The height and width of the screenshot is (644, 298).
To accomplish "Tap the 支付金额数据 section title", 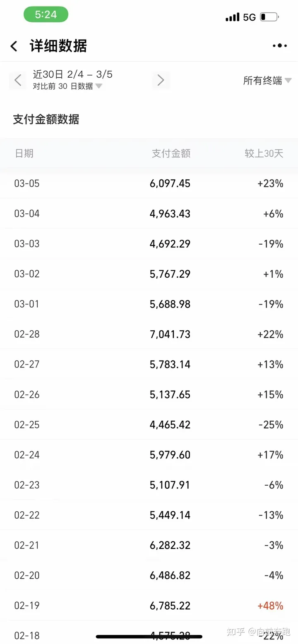I will 46,119.
